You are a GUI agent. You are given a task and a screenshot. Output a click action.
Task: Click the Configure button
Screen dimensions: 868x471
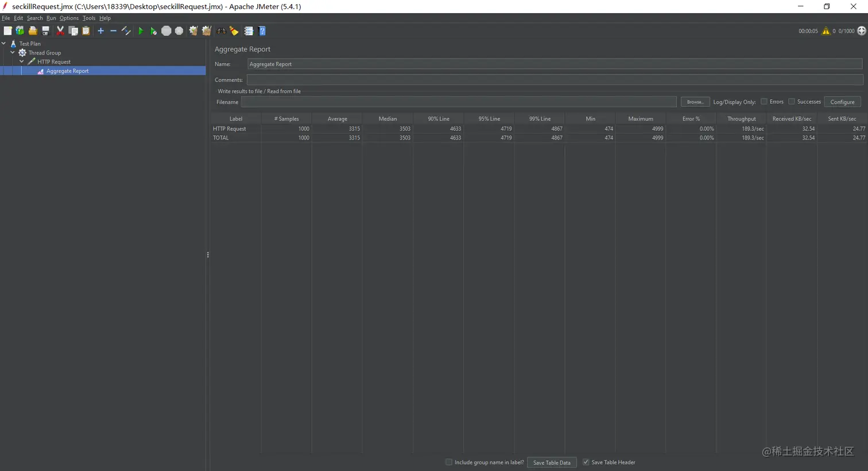(842, 102)
